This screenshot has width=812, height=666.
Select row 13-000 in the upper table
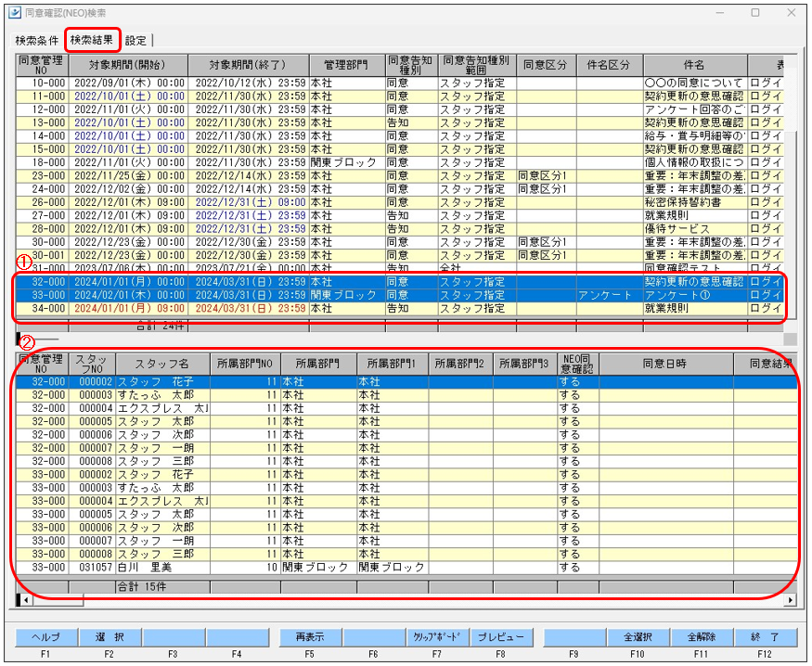point(399,122)
